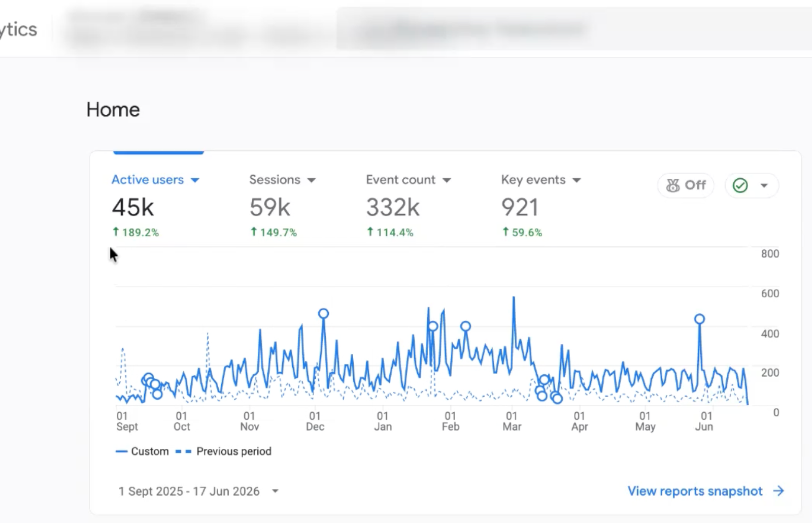Click the 01 Jan axis label
Viewport: 812px width, 523px height.
[x=383, y=421]
